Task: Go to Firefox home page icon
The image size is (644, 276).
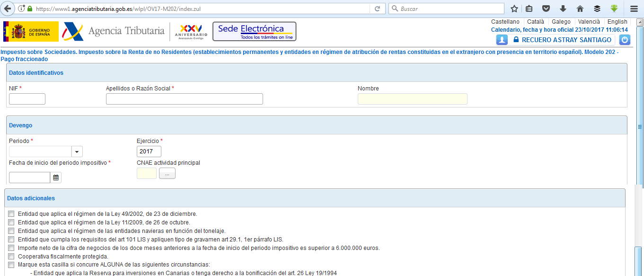Action: [x=580, y=9]
